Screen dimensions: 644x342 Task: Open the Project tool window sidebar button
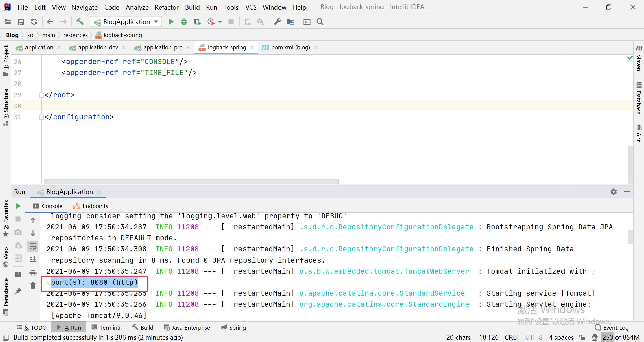coord(6,60)
